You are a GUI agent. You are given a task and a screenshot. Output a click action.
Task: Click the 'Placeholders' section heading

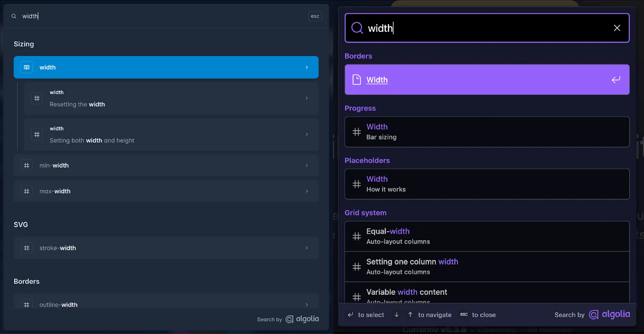click(367, 160)
